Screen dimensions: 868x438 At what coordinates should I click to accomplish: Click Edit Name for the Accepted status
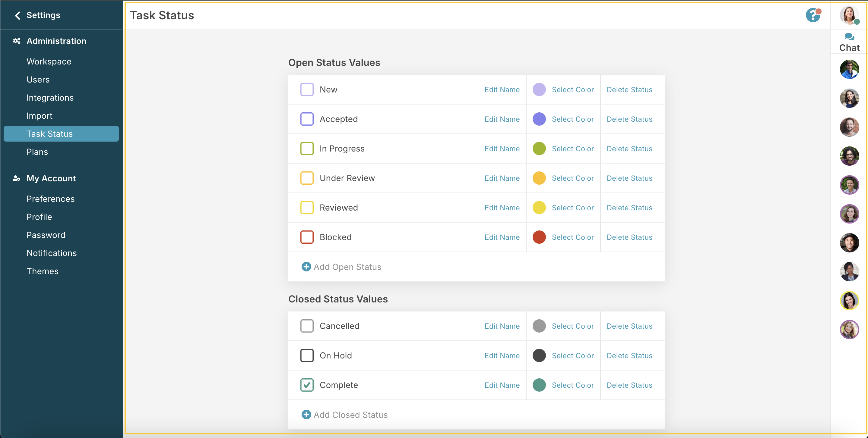tap(502, 119)
